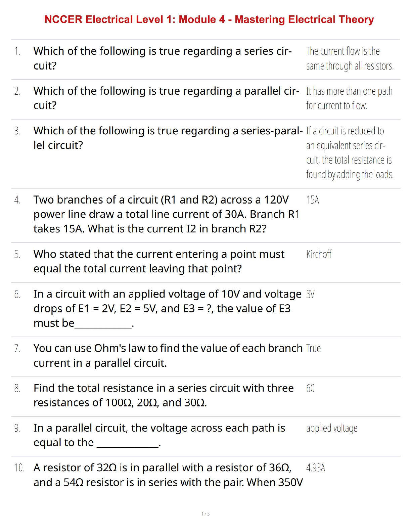Select the answer '4.93A'
The height and width of the screenshot is (532, 411).
point(316,468)
